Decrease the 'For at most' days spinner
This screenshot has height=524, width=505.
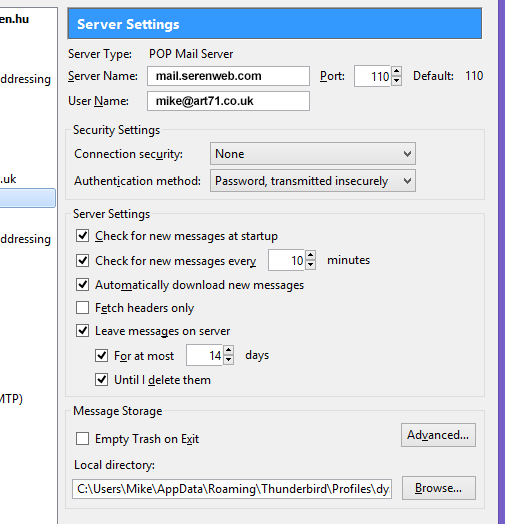point(229,360)
